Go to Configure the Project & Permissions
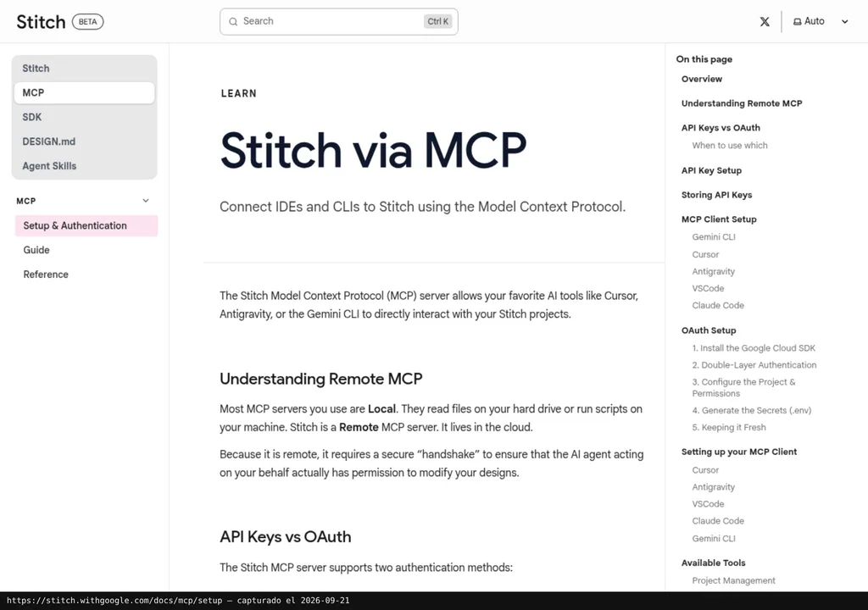This screenshot has width=868, height=610. tap(743, 387)
